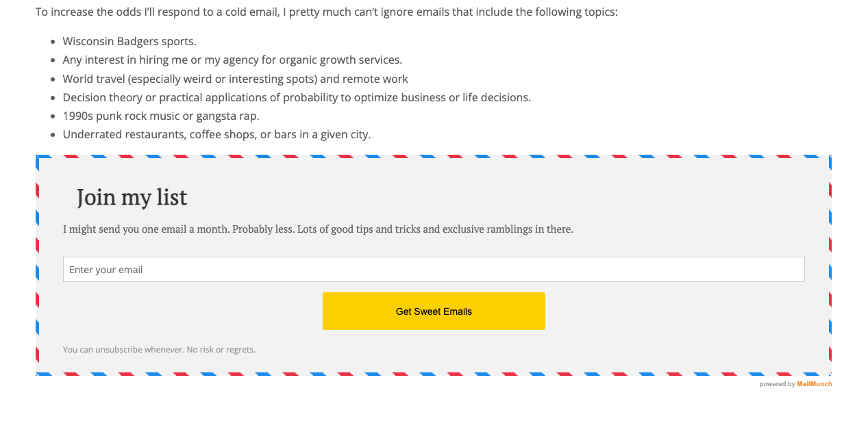Click the 'powered by' footer text
This screenshot has width=868, height=421.
tap(777, 384)
